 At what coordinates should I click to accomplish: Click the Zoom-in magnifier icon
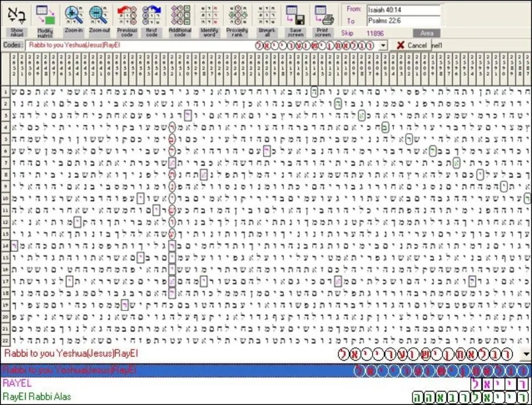click(x=73, y=15)
